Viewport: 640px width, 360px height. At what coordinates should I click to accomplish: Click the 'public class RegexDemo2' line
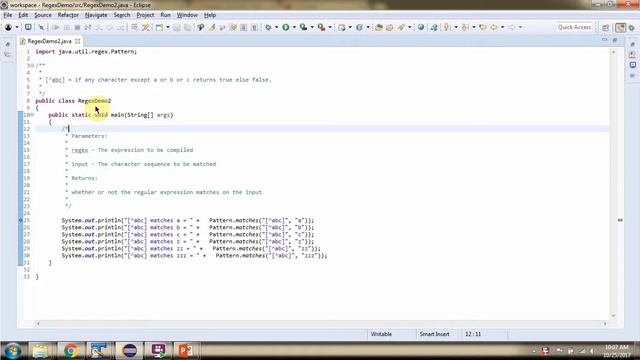[73, 101]
